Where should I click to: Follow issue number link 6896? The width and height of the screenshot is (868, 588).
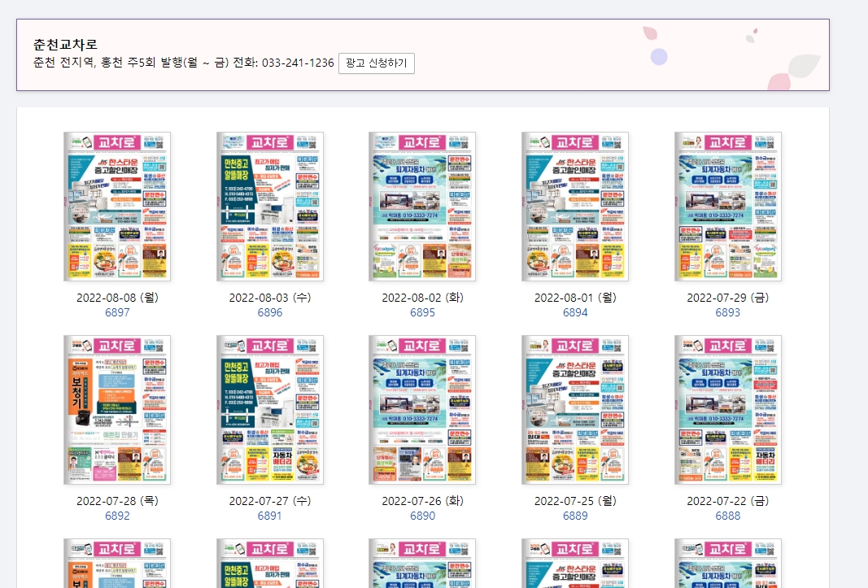270,312
